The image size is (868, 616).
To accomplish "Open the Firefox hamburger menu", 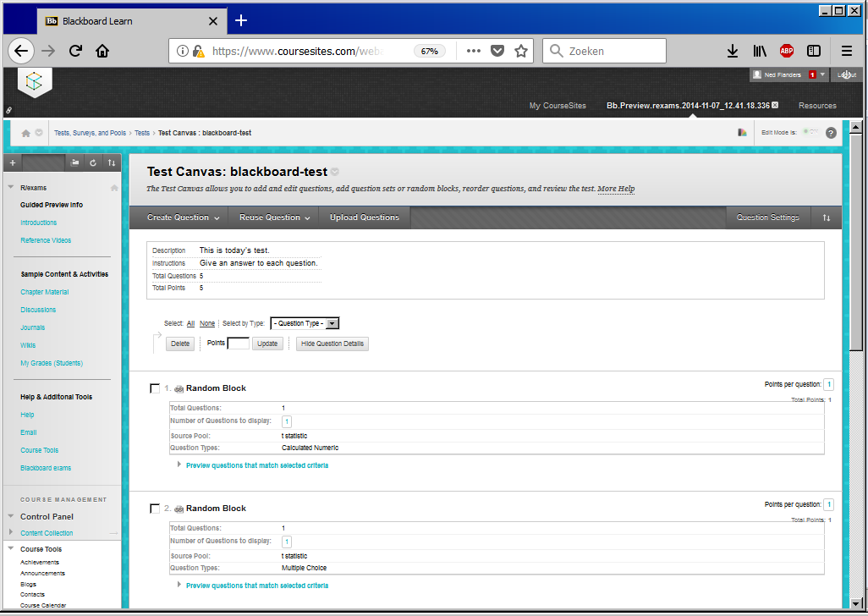I will click(846, 51).
